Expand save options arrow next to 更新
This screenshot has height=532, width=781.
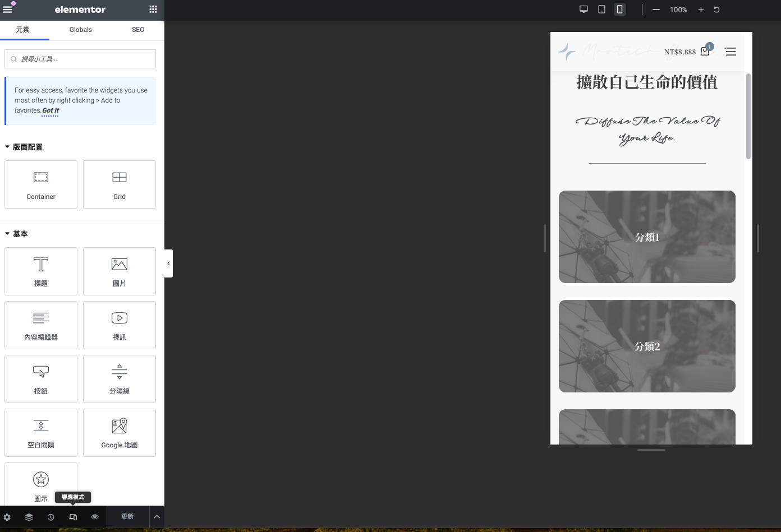point(157,517)
